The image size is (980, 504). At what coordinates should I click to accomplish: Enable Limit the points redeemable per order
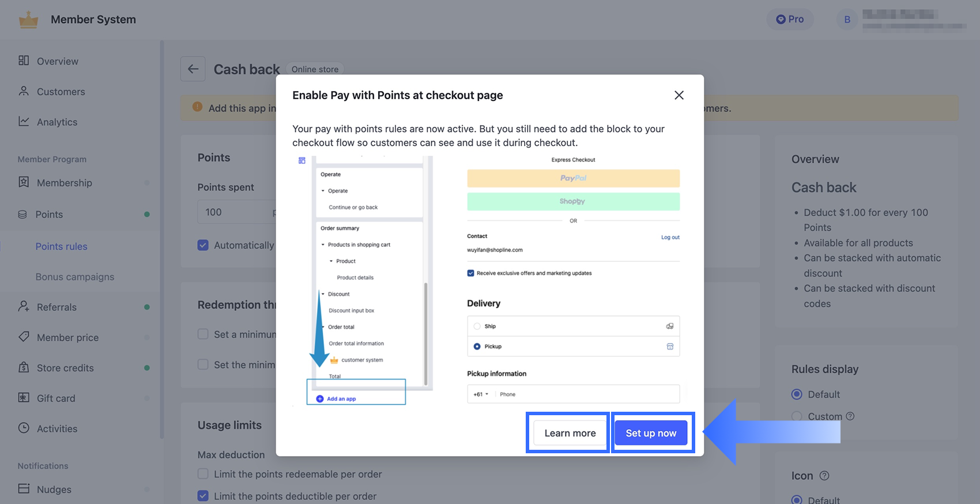pos(203,474)
